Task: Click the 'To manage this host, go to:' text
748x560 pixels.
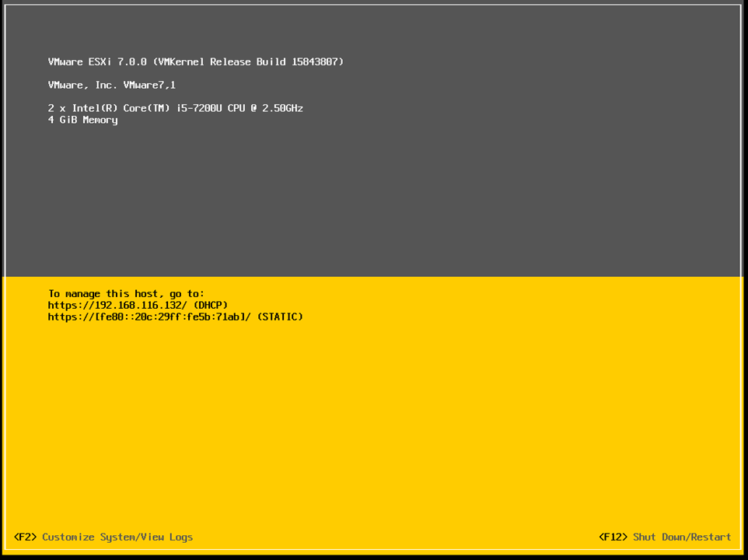Action: (x=127, y=294)
